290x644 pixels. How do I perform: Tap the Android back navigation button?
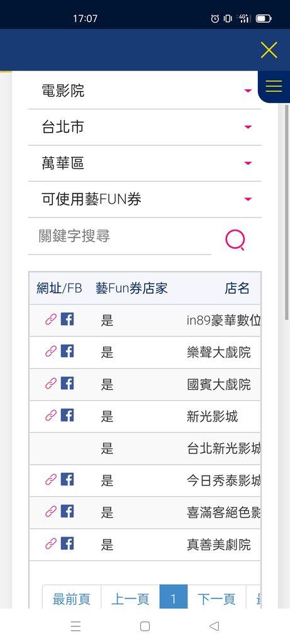(214, 626)
